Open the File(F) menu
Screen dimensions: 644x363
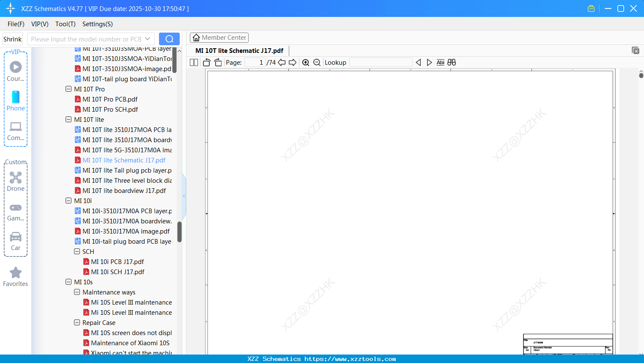16,24
